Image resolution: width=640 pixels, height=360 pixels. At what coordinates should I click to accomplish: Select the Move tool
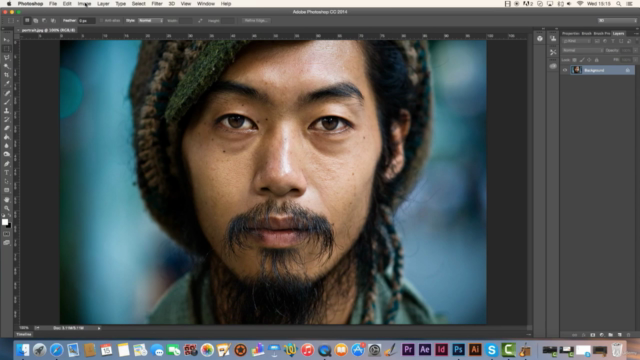pos(7,40)
